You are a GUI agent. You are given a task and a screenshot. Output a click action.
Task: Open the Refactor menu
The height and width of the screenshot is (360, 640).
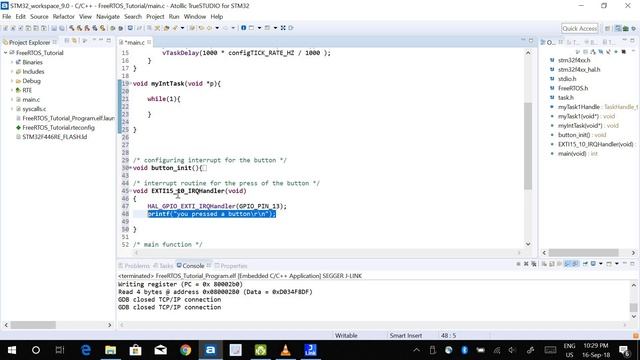pos(63,17)
